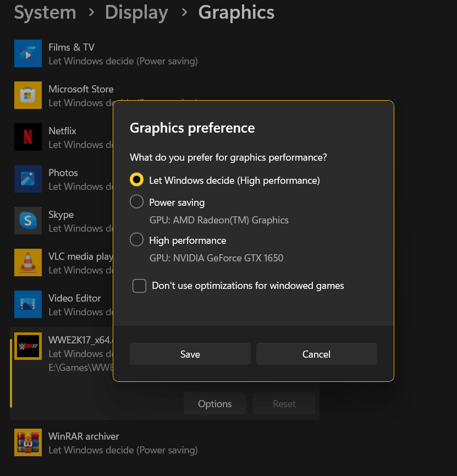Select the Microsoft Store icon
457x476 pixels.
28,95
